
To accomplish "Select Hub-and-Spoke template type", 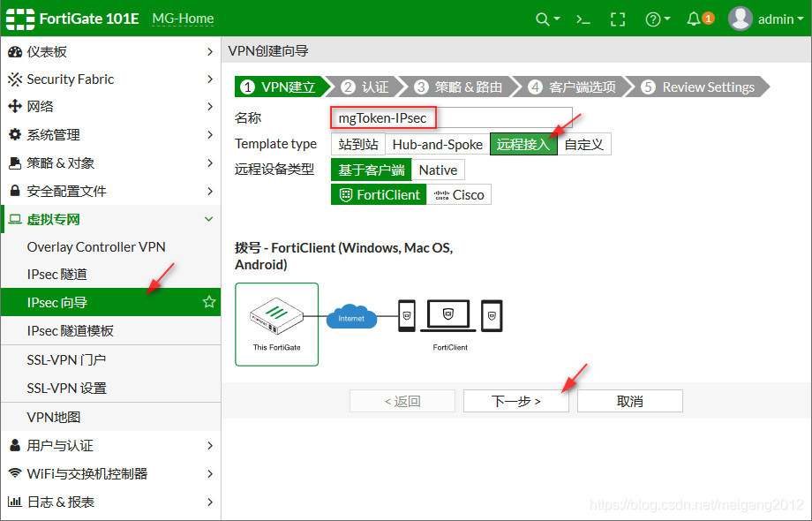I will click(438, 144).
